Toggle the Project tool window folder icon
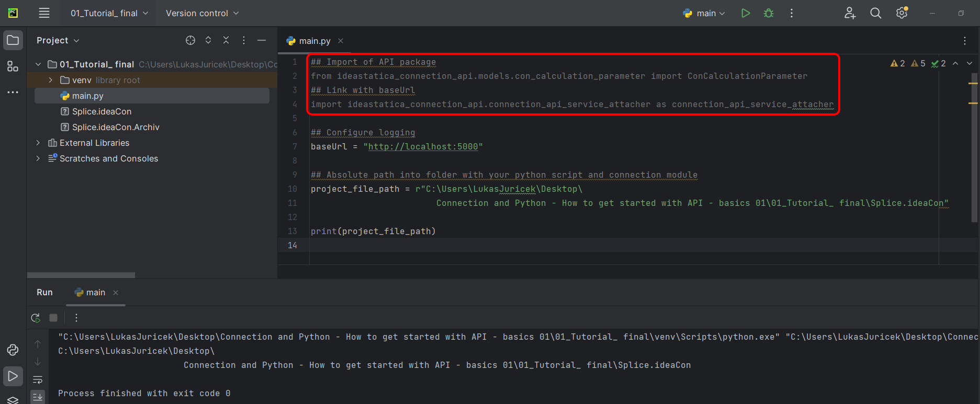The height and width of the screenshot is (404, 980). point(13,40)
